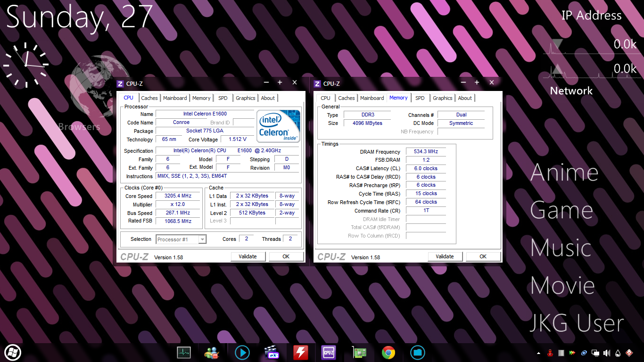This screenshot has width=644, height=362.
Task: Click the processor name field Intel Celeron E1600
Action: (205, 114)
